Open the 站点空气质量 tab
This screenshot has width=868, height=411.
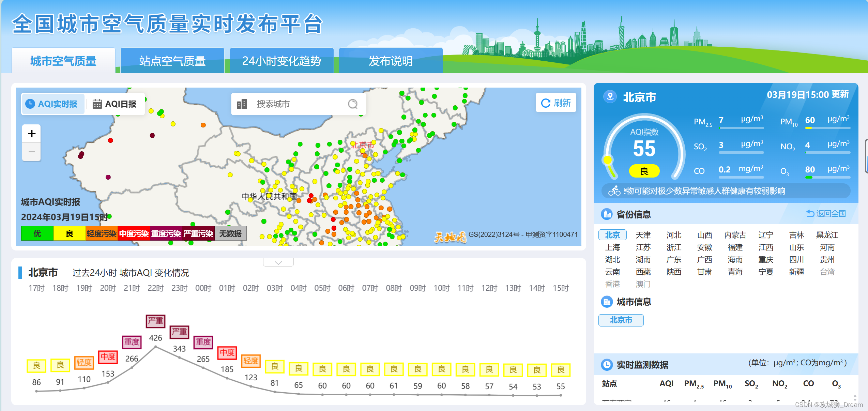click(172, 61)
